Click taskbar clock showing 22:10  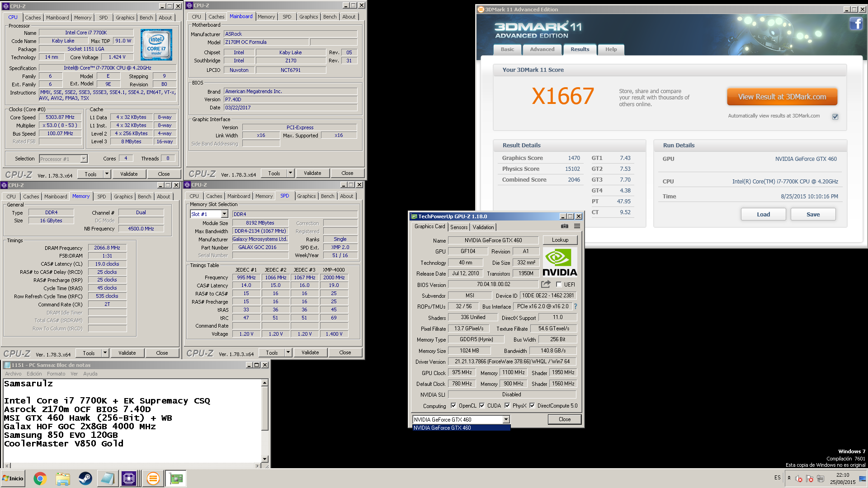pyautogui.click(x=842, y=479)
